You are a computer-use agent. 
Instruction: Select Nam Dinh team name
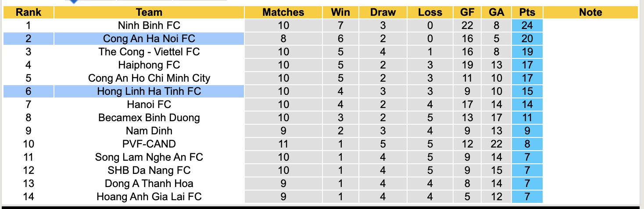[x=149, y=131]
